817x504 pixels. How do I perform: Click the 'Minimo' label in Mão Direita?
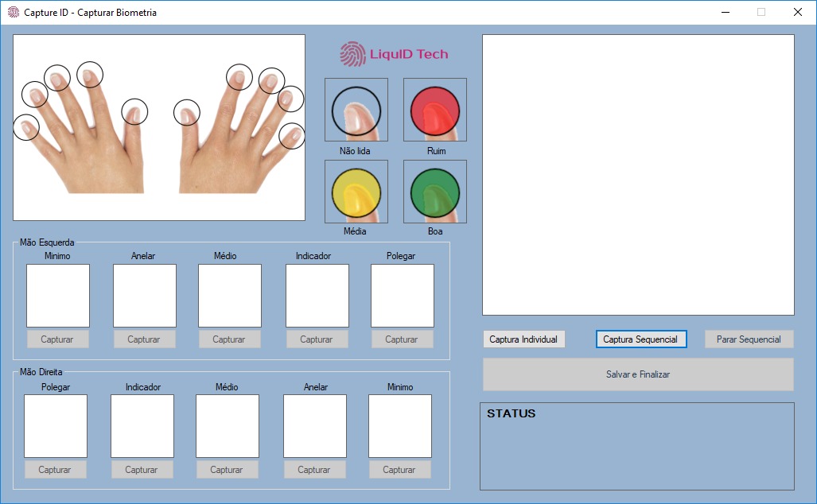(400, 387)
